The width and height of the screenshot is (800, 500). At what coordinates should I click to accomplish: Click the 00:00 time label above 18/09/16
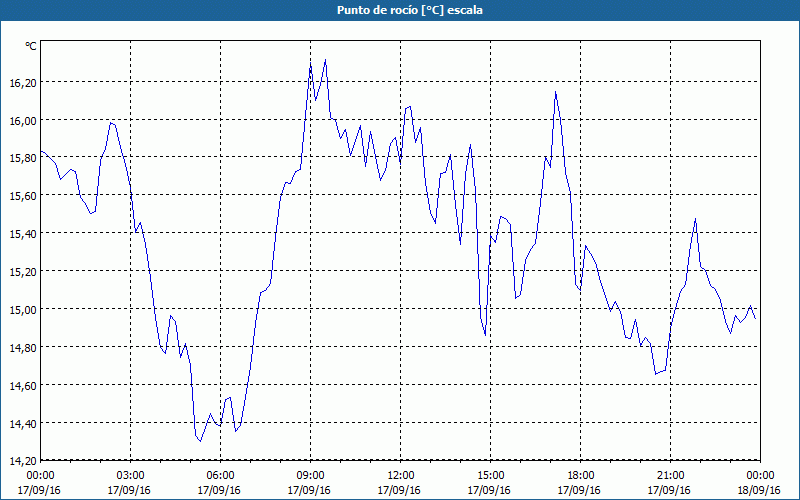point(760,476)
